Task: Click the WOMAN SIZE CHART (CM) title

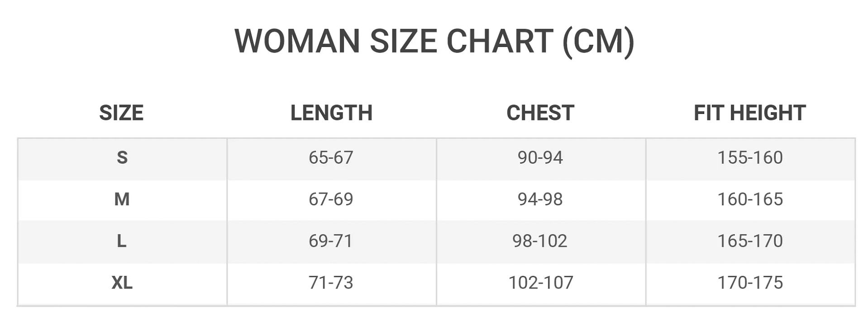Action: [434, 42]
